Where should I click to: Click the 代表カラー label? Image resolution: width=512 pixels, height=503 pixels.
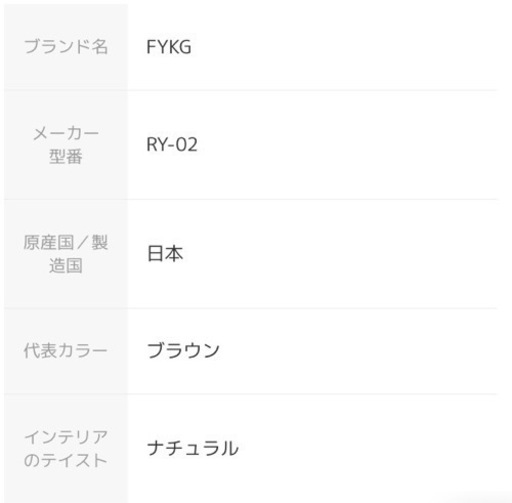66,351
